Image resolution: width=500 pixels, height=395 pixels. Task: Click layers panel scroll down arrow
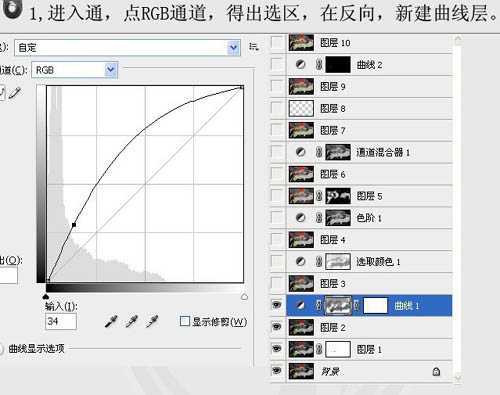click(457, 377)
